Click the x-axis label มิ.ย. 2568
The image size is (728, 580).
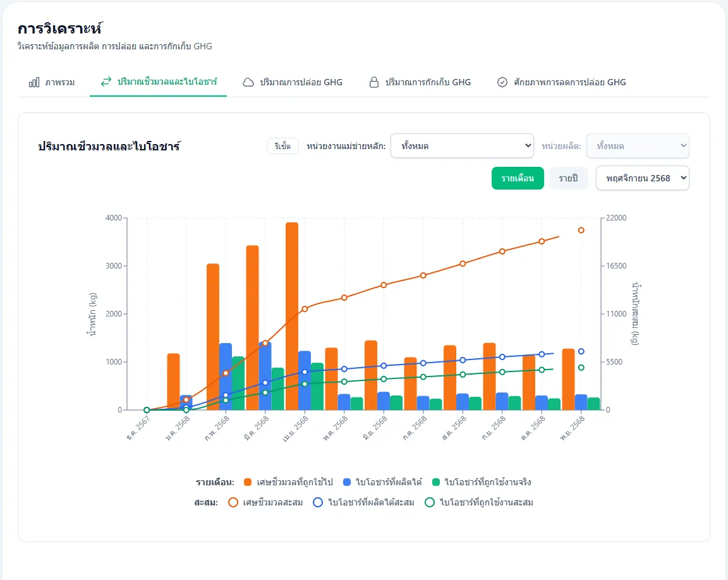(375, 428)
